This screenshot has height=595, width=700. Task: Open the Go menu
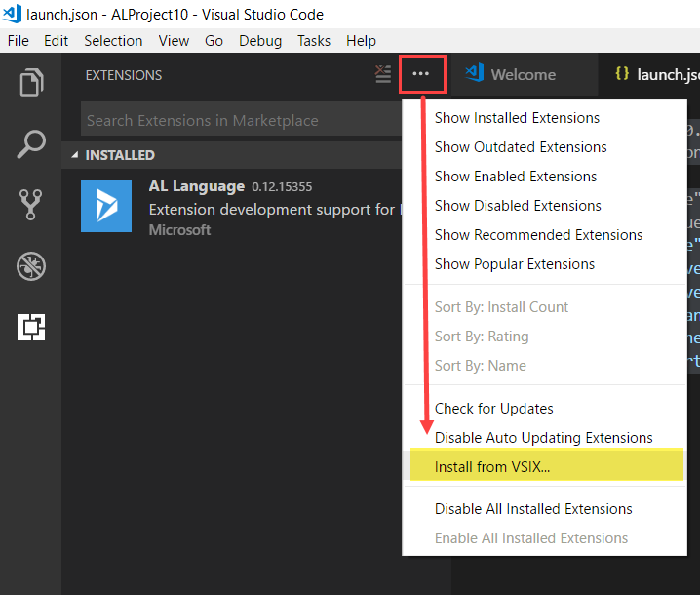pos(214,41)
